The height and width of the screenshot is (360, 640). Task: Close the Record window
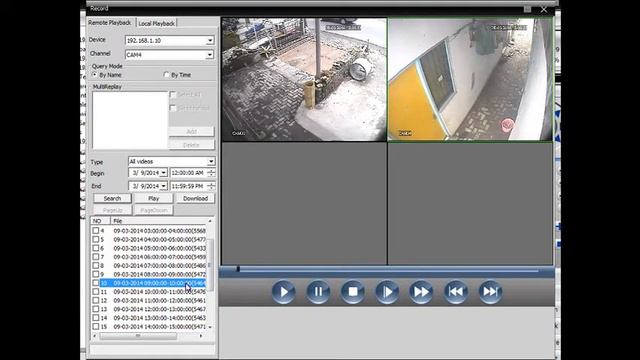coord(544,9)
